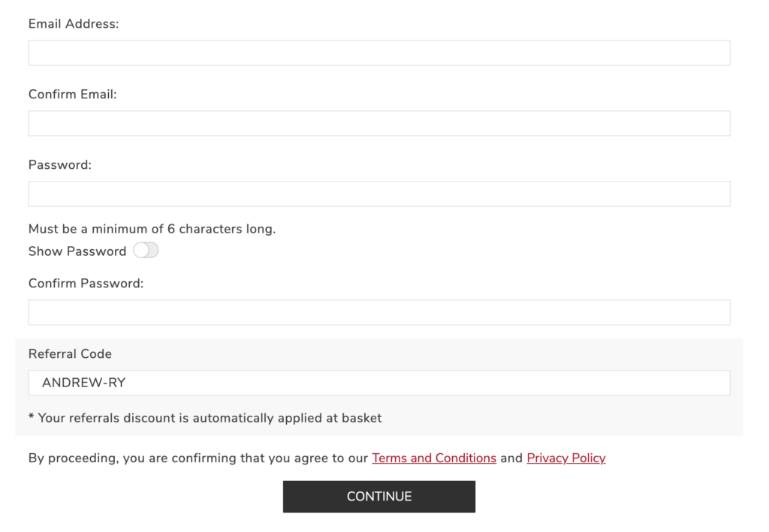Click the "Password:" label above the third field
The width and height of the screenshot is (769, 532).
(x=60, y=165)
